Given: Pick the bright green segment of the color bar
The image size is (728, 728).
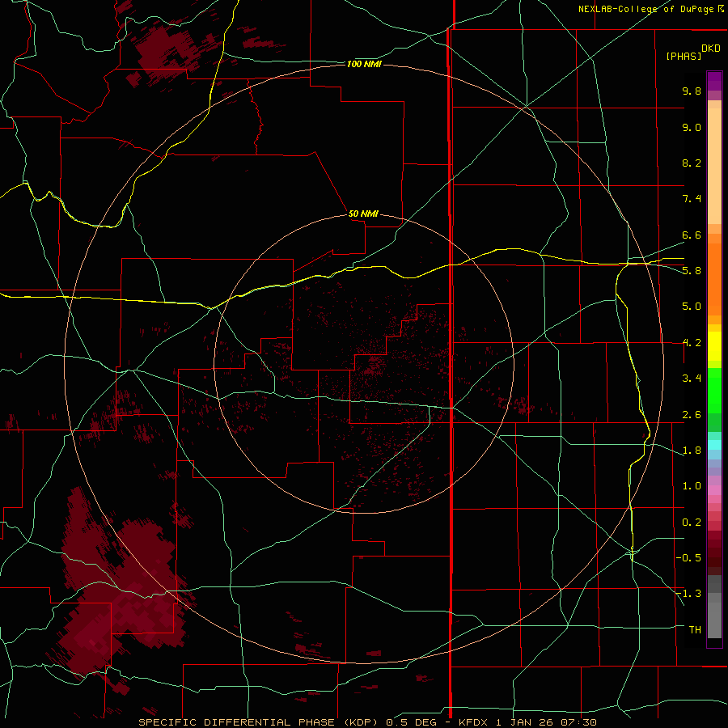Looking at the screenshot, I should click(714, 391).
